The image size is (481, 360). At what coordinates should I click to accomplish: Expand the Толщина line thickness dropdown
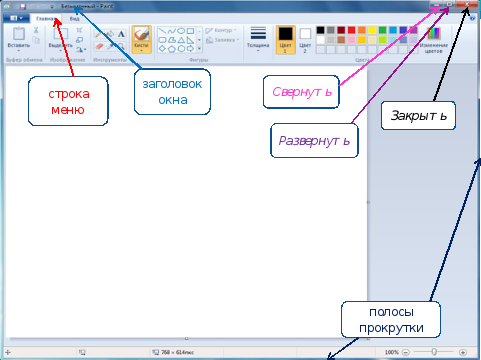tap(258, 40)
